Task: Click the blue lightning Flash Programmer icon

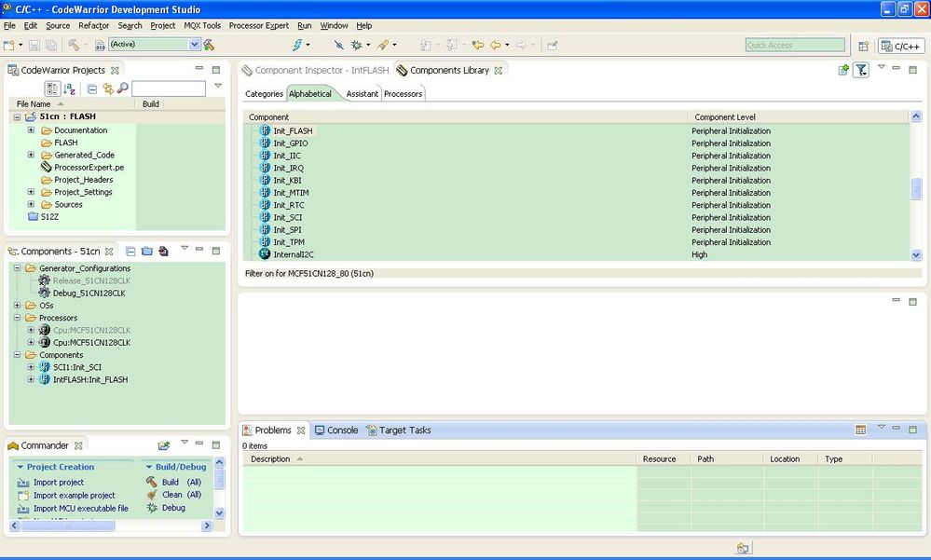Action: click(297, 45)
